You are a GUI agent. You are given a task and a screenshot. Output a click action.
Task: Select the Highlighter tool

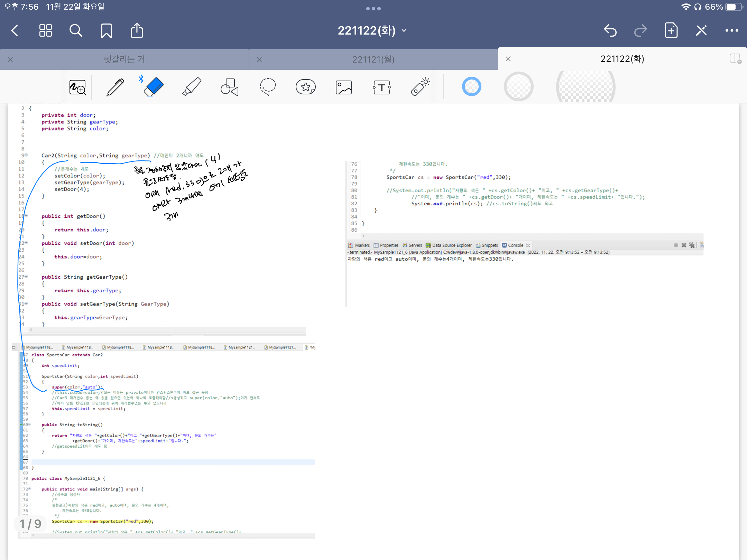point(192,86)
